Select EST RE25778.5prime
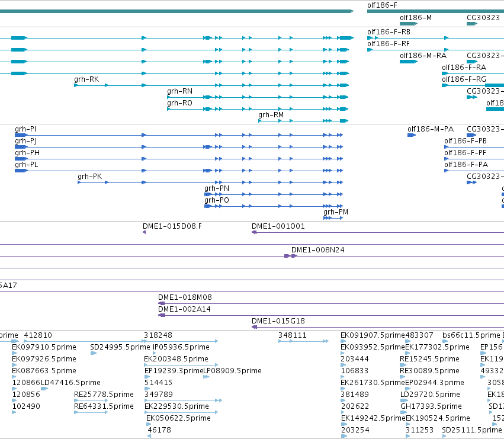Screen dimensions: 504x439 [x=104, y=395]
